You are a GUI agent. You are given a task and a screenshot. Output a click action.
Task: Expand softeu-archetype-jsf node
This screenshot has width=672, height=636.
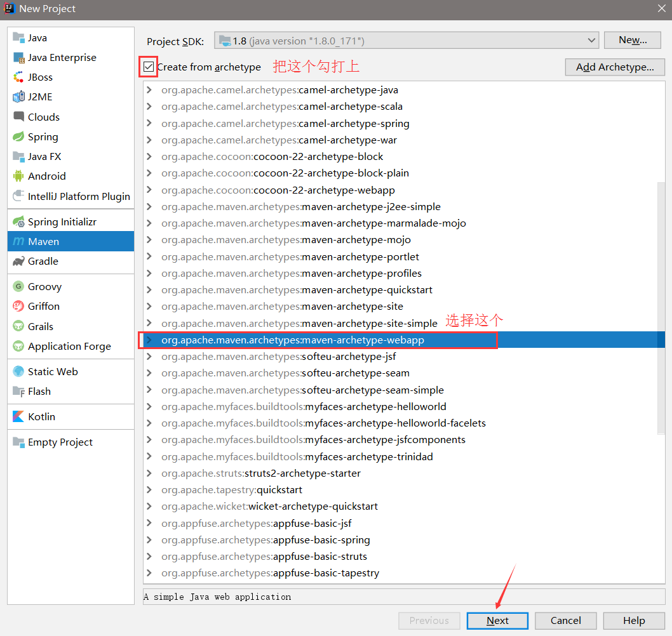point(149,356)
